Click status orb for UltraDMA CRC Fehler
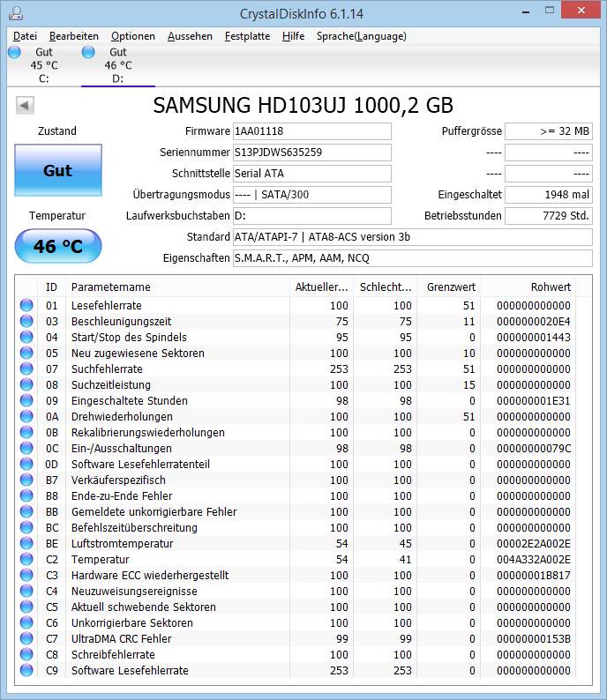Image resolution: width=607 pixels, height=700 pixels. point(26,638)
